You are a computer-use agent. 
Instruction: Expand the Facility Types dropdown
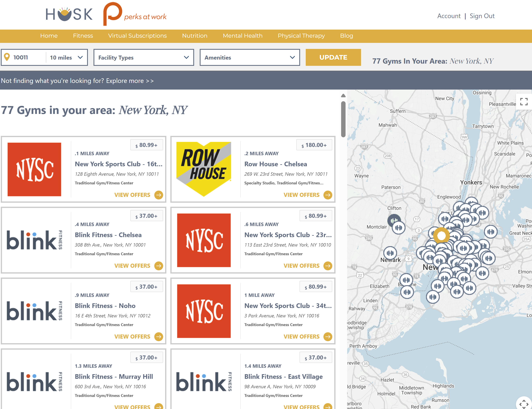pos(144,57)
